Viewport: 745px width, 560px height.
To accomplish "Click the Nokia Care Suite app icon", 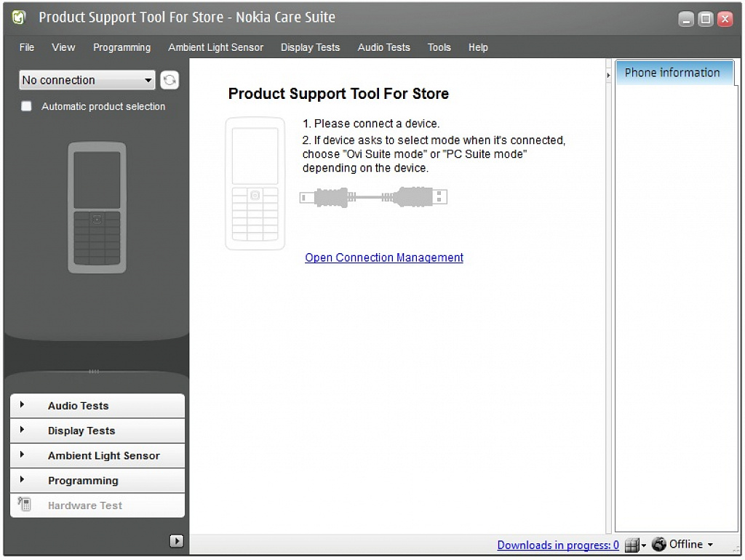I will click(18, 17).
